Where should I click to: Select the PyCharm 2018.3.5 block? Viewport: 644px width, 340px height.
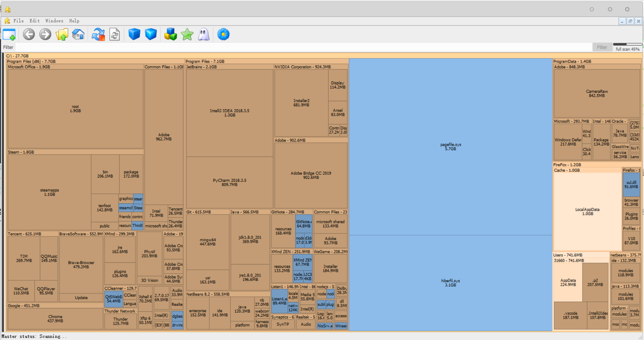coord(230,182)
